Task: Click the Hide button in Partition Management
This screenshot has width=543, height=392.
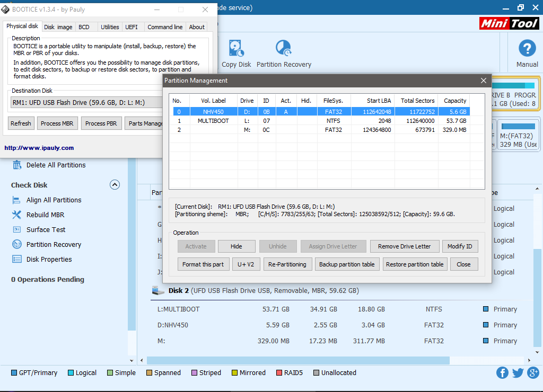Action: click(237, 246)
